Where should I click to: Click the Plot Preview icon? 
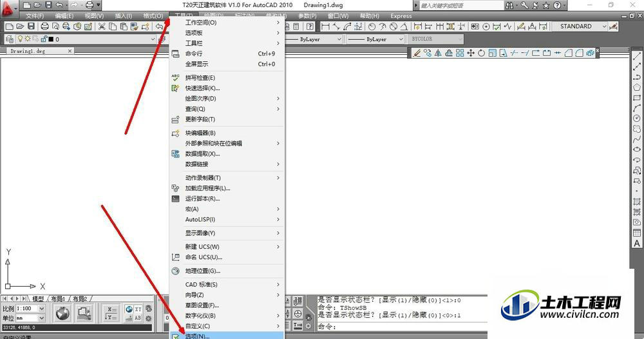point(55,26)
